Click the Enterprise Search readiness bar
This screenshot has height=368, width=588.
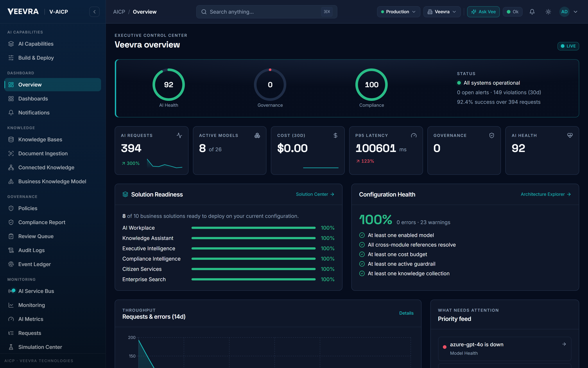point(253,279)
